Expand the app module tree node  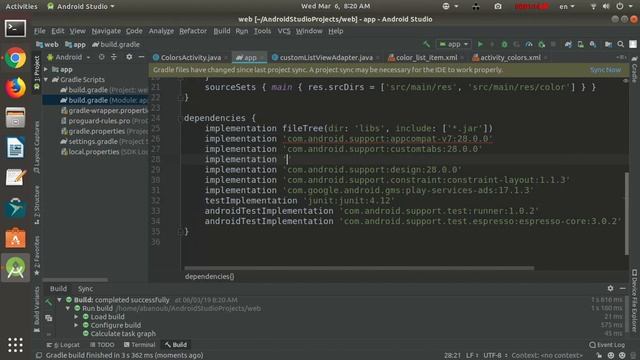[x=46, y=69]
